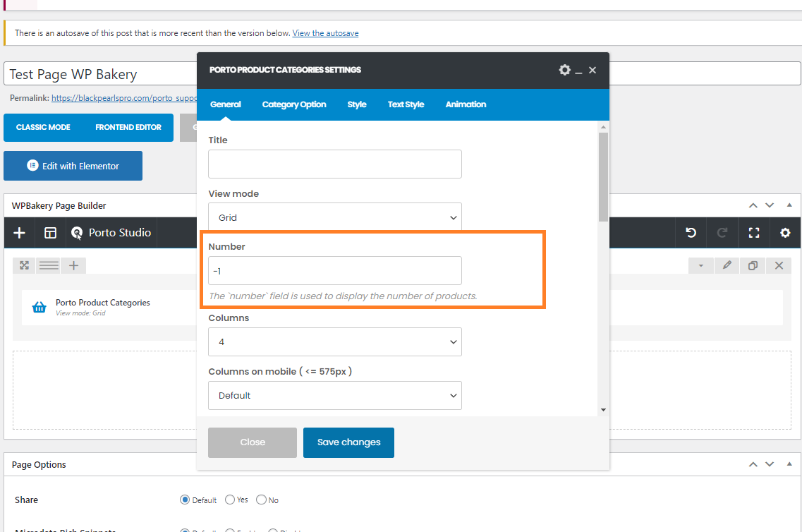Click the Porto Product Categories basket icon

pos(39,307)
